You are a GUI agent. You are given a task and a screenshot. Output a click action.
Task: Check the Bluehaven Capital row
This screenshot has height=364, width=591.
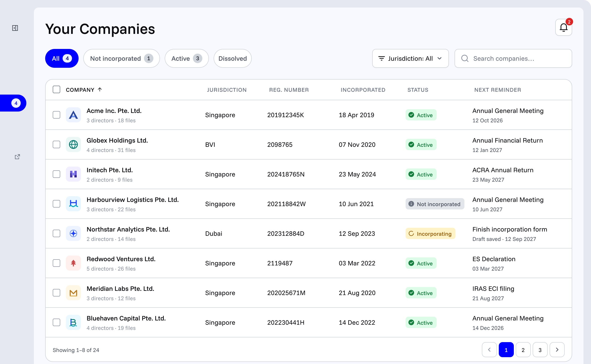(56, 322)
